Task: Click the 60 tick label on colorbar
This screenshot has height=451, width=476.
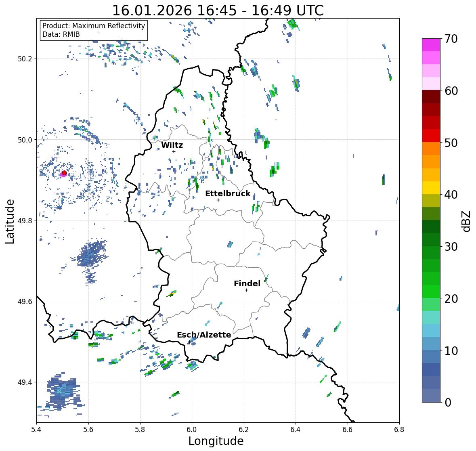Action: coord(451,91)
